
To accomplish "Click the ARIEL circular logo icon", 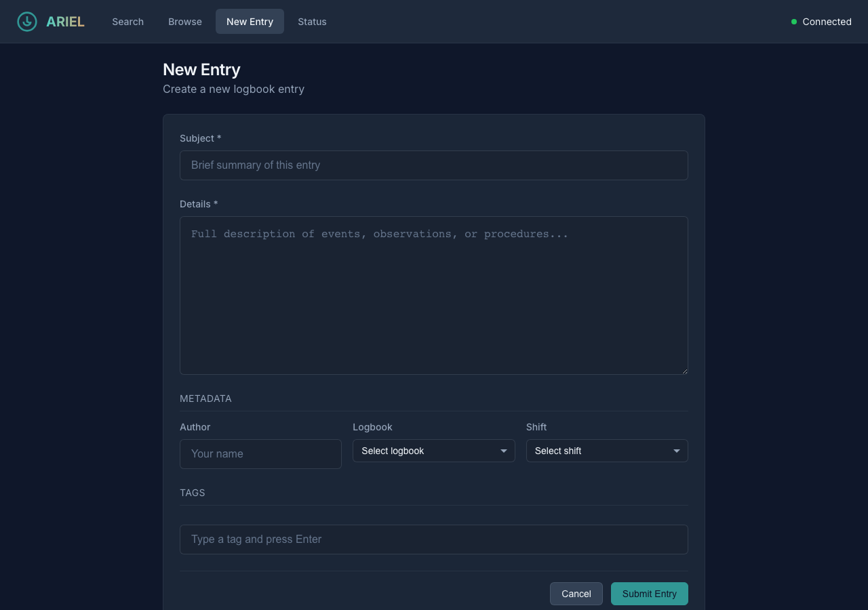I will coord(27,22).
